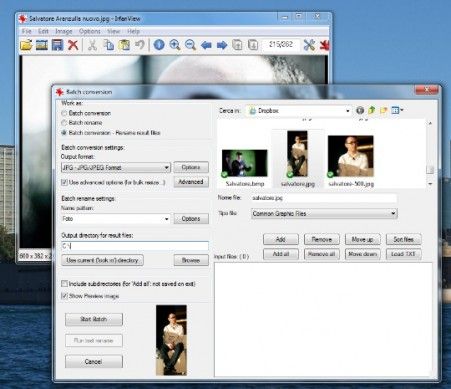Screen dimensions: 451x389
Task: Click the Remove button
Action: coord(322,239)
